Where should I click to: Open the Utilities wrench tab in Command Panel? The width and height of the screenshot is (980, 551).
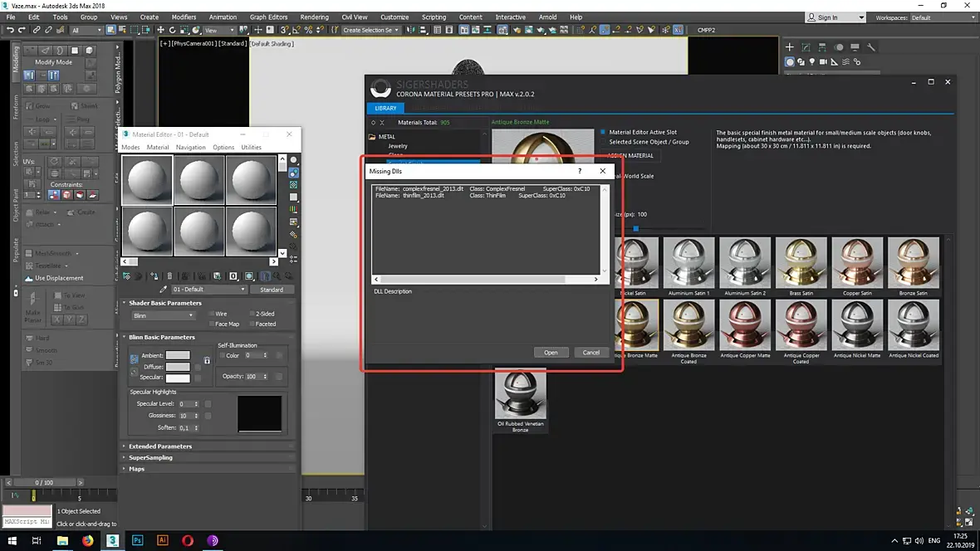[871, 46]
